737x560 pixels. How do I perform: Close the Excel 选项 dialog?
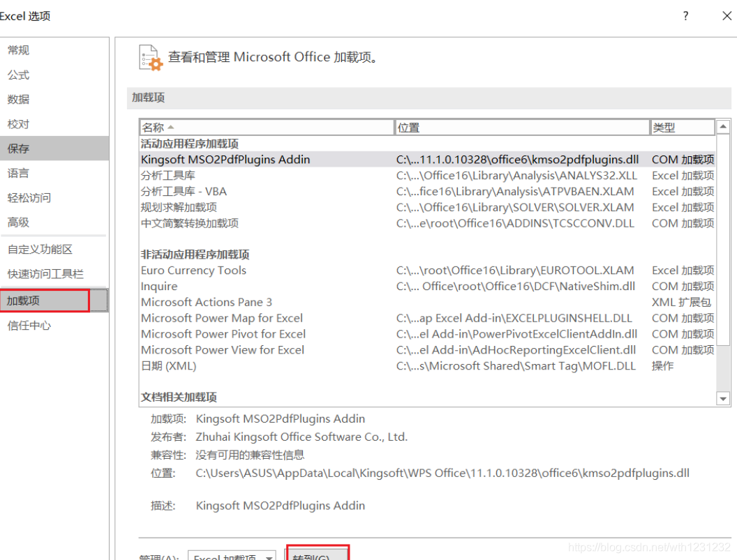click(727, 16)
